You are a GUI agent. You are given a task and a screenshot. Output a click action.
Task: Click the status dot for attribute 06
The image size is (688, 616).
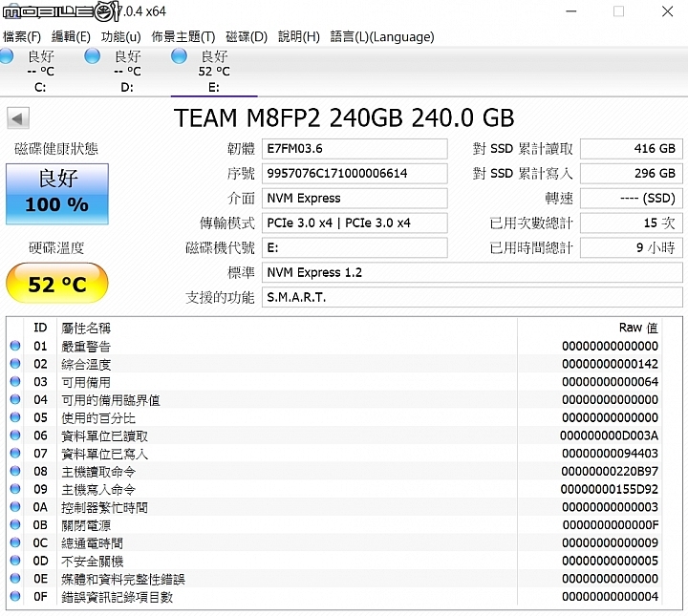15,435
